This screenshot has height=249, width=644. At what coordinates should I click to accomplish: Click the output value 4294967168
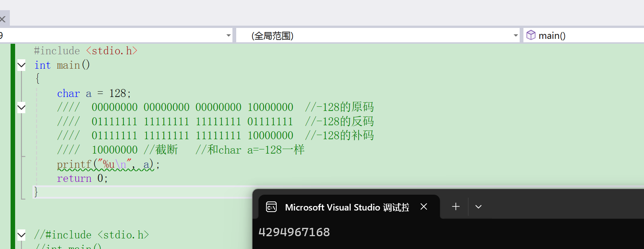click(x=294, y=232)
